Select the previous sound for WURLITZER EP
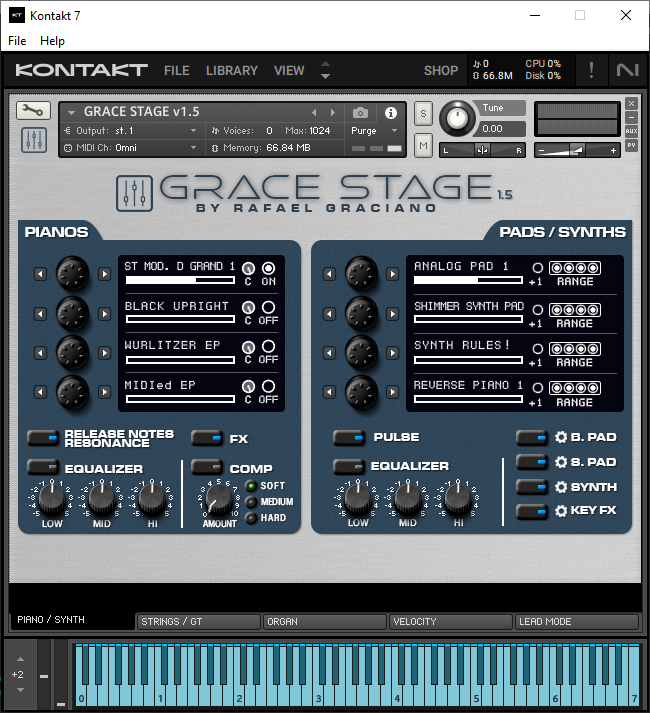Viewport: 650px width, 713px height. [40, 353]
